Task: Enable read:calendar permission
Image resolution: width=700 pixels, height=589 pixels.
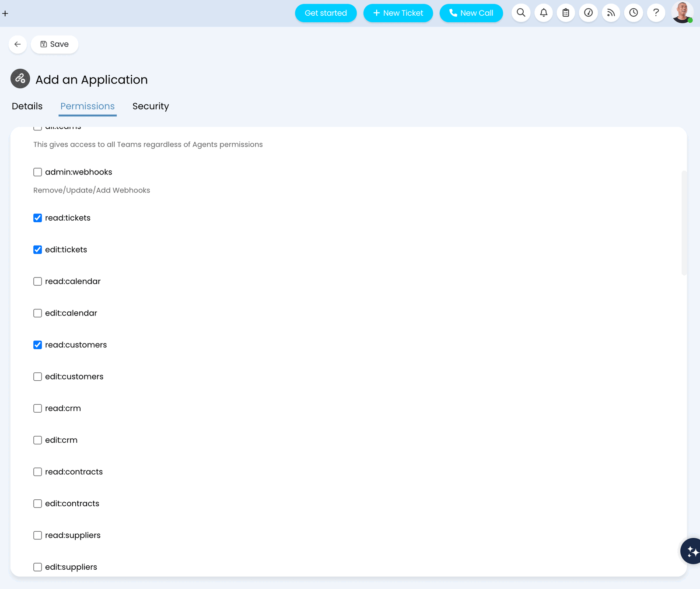Action: pyautogui.click(x=38, y=281)
